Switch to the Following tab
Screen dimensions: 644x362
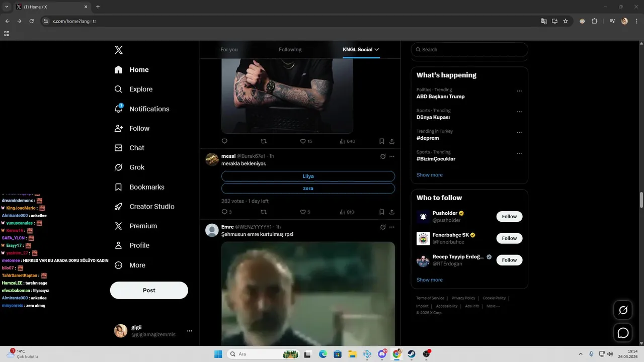click(x=290, y=50)
